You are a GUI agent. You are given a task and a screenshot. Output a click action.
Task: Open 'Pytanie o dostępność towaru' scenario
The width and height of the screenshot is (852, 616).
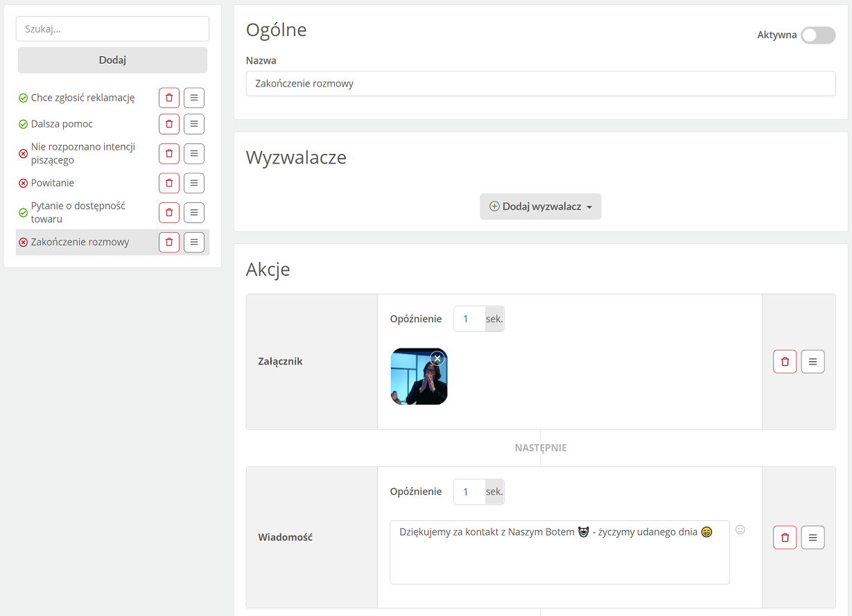(x=78, y=213)
